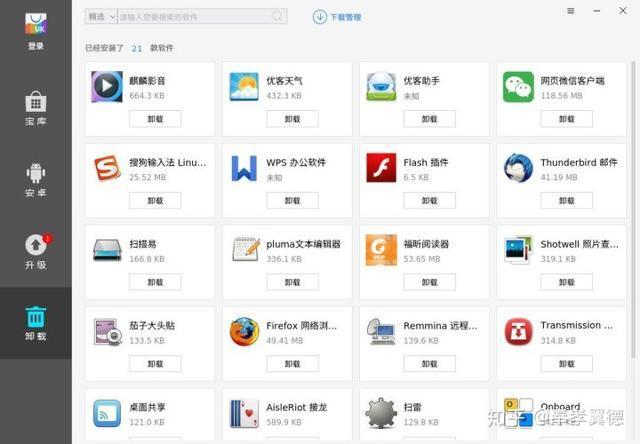The image size is (640, 444).
Task: Click the Transmission icon
Action: tap(518, 331)
